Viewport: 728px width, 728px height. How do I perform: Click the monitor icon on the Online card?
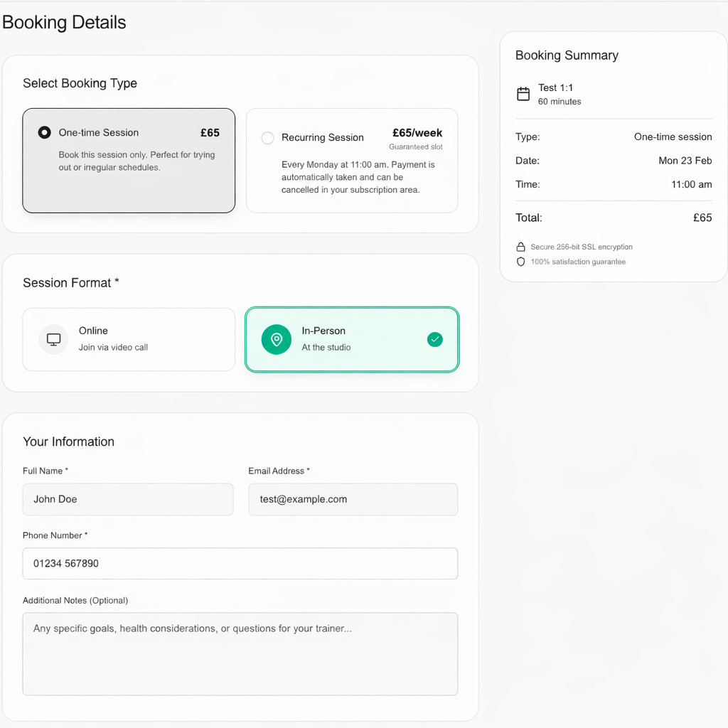53,339
